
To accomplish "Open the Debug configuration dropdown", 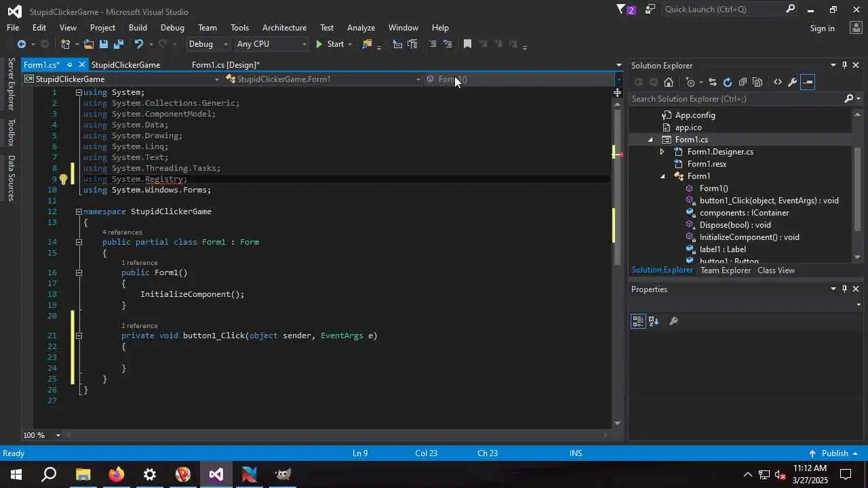I will [208, 44].
